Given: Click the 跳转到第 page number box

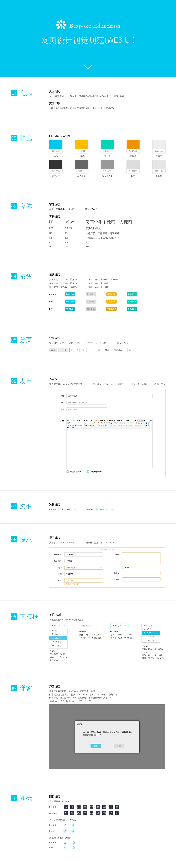Looking at the screenshot, I should click(x=125, y=350).
